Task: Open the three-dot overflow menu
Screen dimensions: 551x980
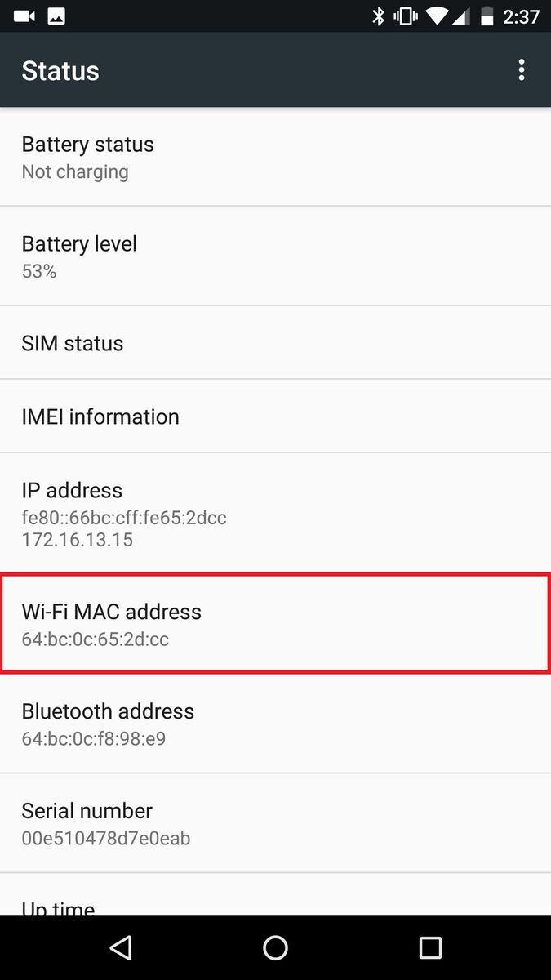Action: (x=522, y=70)
